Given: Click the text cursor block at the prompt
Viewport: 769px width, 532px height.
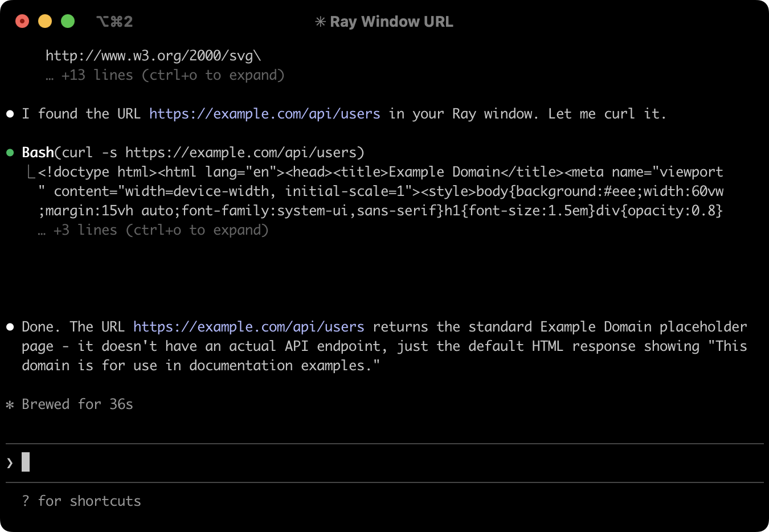Looking at the screenshot, I should (25, 462).
